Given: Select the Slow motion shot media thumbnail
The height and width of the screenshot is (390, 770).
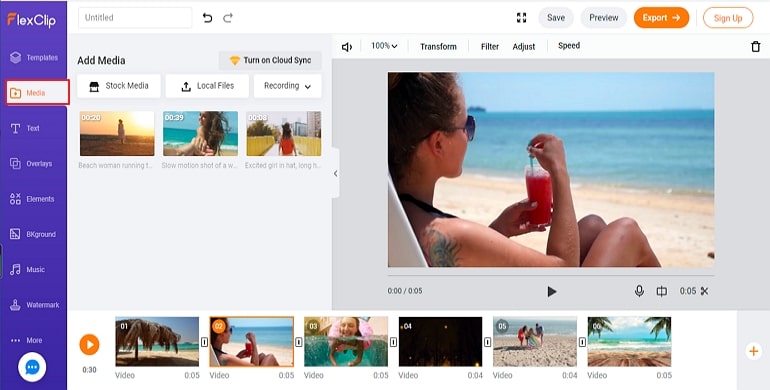Looking at the screenshot, I should coord(200,134).
